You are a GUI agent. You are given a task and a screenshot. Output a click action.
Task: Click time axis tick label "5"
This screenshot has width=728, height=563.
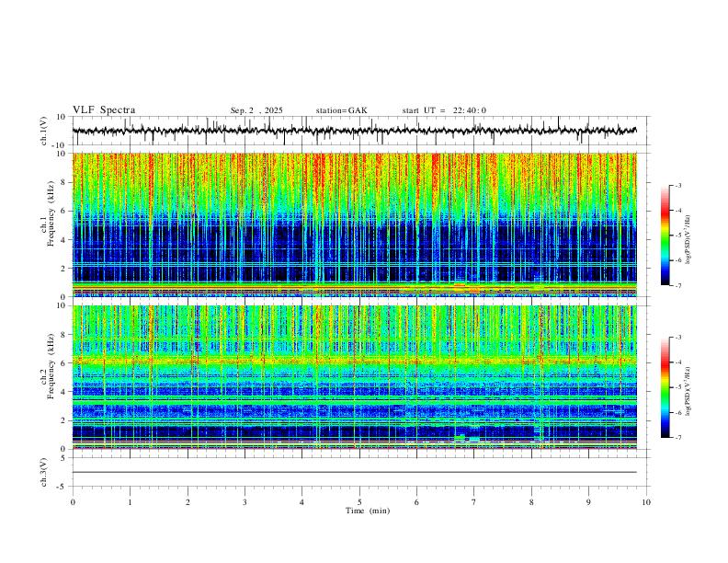pyautogui.click(x=359, y=502)
